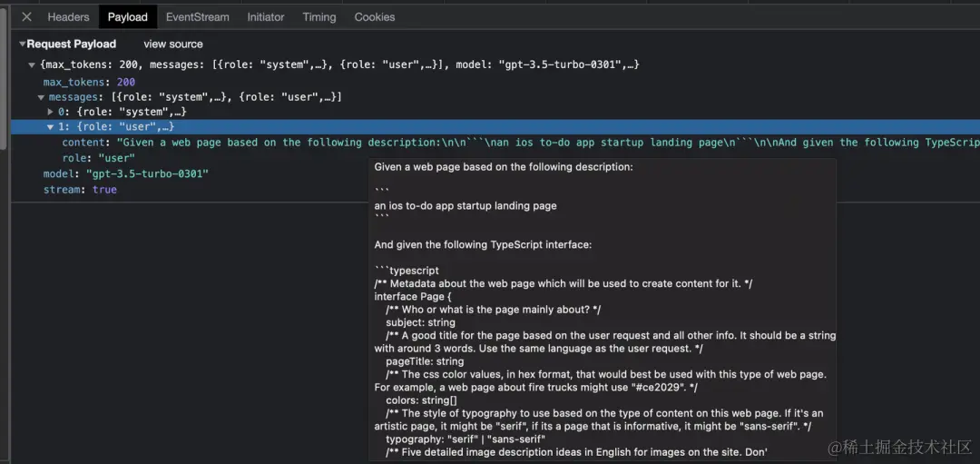Expand message 0 system role entry

(x=51, y=112)
